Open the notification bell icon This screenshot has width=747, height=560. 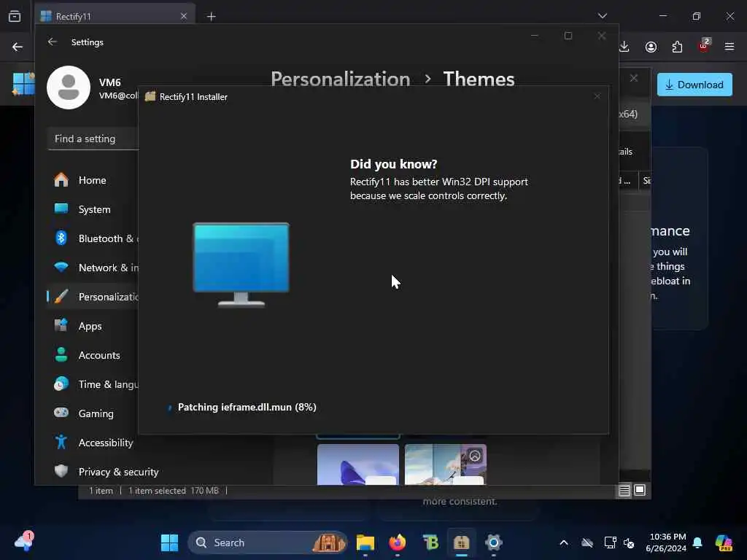coord(697,542)
